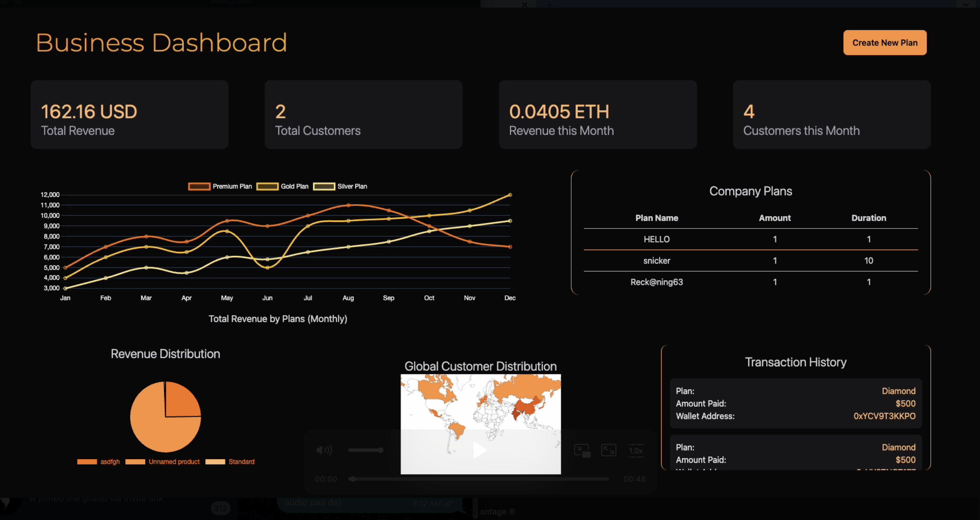
Task: Change the 1.0x playback speed
Action: pos(636,451)
